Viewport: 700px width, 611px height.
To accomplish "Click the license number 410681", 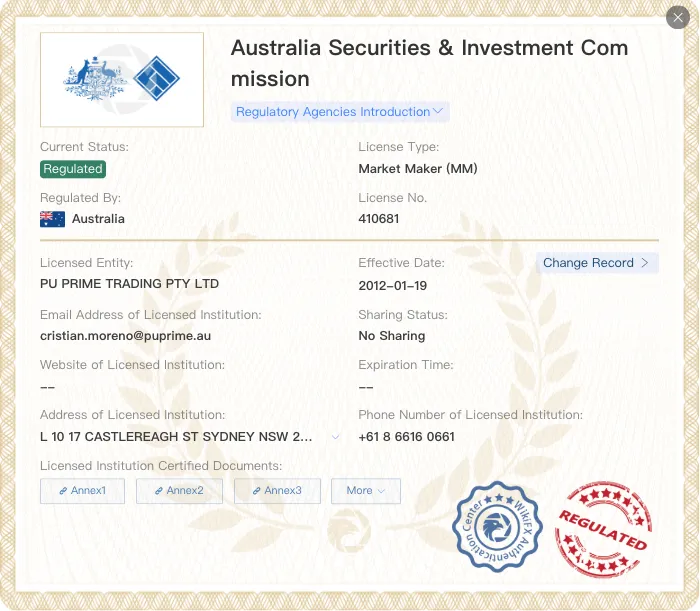I will 379,219.
